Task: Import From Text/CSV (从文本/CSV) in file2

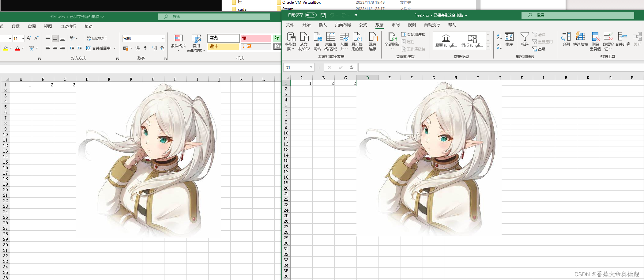Action: pyautogui.click(x=304, y=41)
